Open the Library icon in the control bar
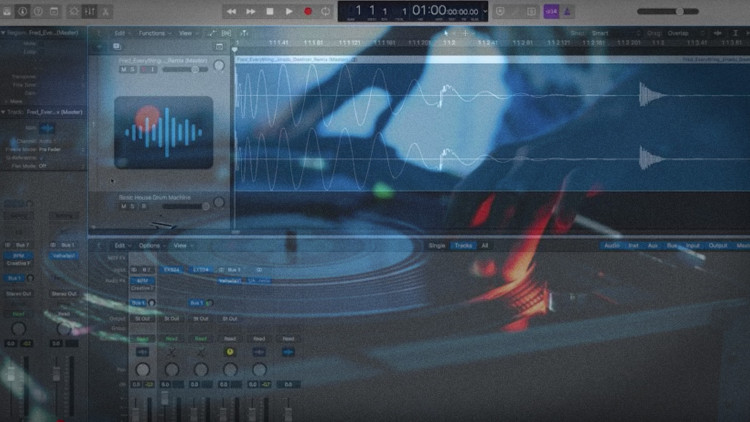Image resolution: width=750 pixels, height=422 pixels. click(x=7, y=11)
